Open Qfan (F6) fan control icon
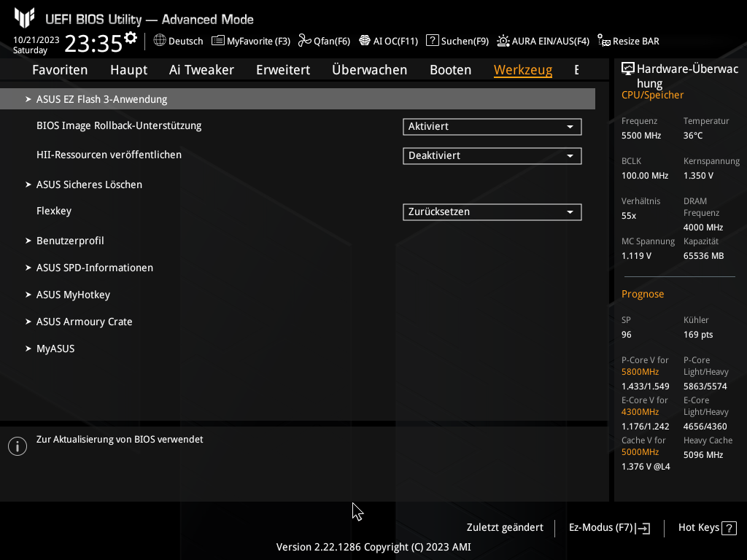Image resolution: width=747 pixels, height=560 pixels. (304, 41)
